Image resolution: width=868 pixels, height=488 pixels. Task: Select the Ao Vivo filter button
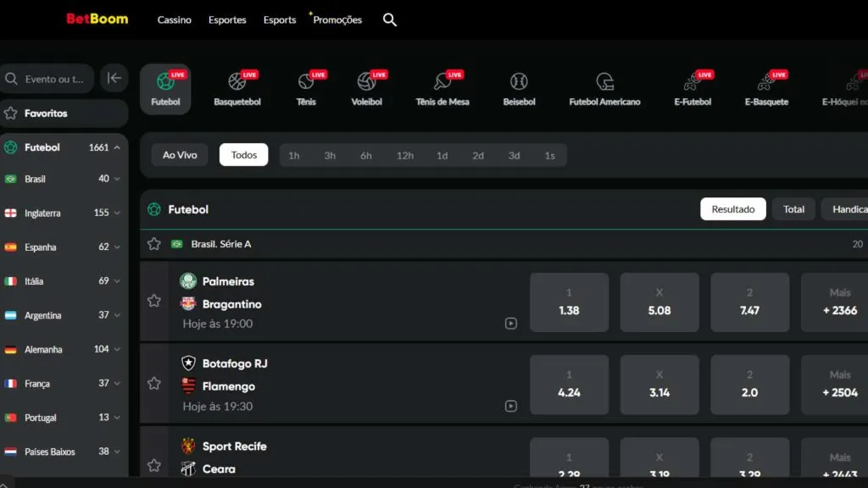pos(179,155)
